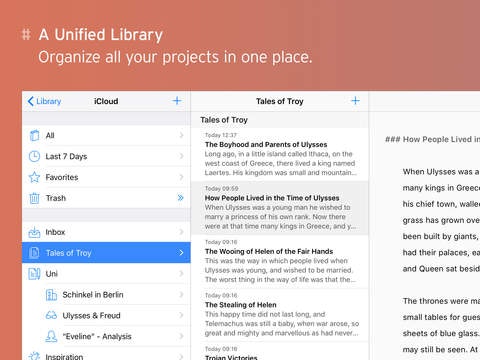Expand Trash double-chevron
480x360 pixels.
[181, 198]
